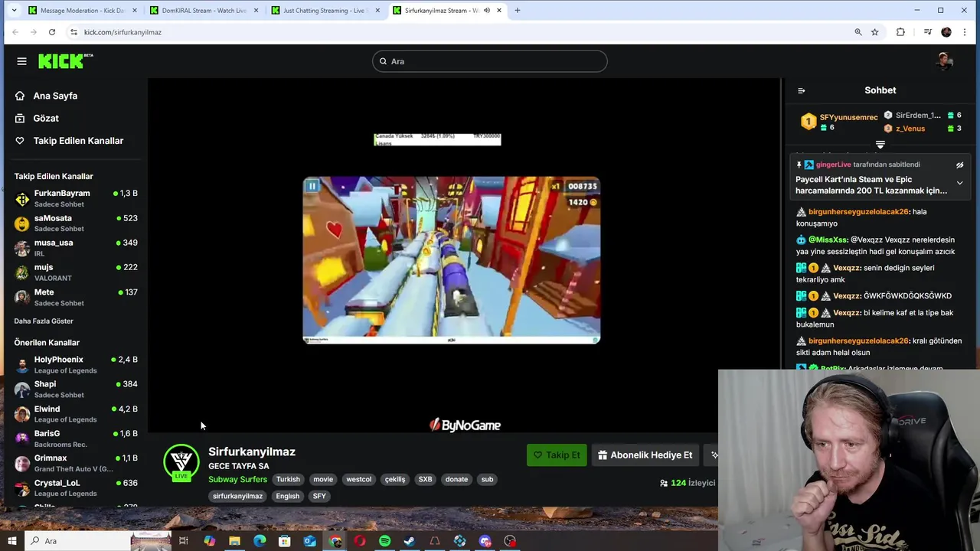Open the user profile avatar menu

944,61
